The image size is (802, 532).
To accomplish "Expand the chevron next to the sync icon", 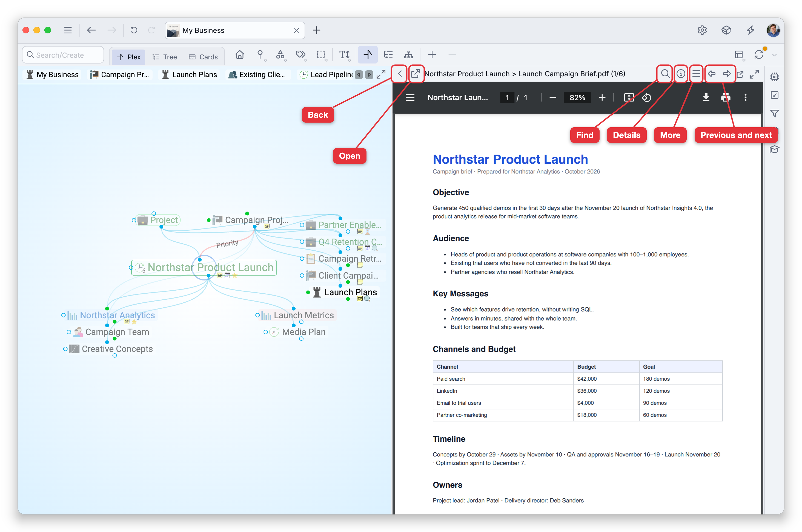I will pos(774,55).
